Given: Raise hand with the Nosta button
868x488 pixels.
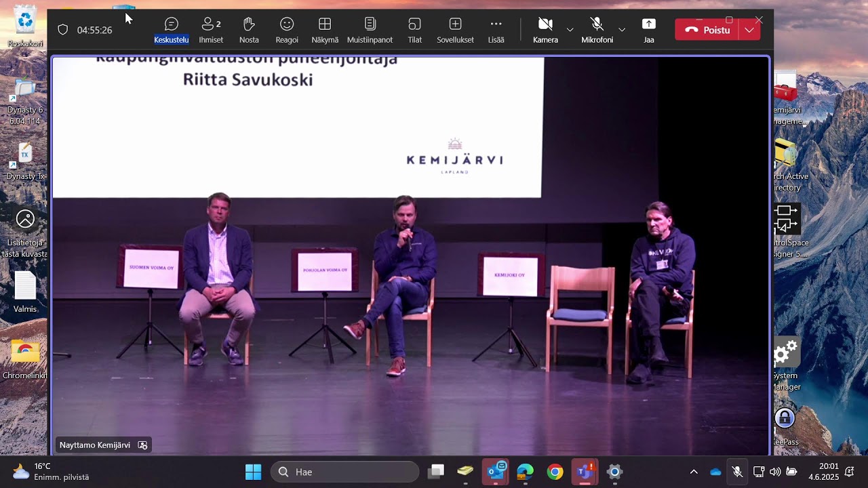Looking at the screenshot, I should pos(249,30).
